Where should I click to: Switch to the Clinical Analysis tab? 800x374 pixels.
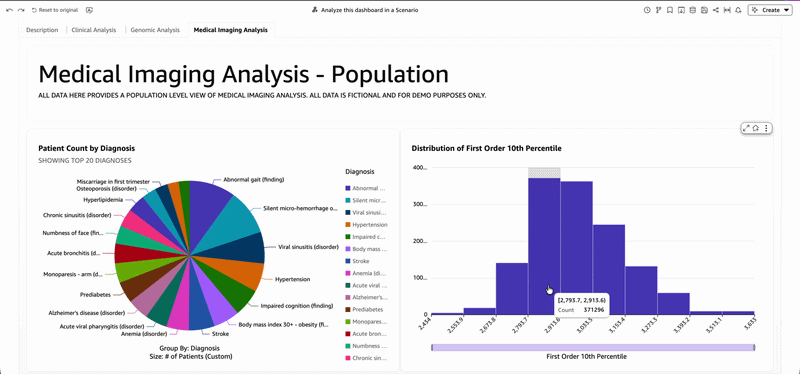click(94, 30)
